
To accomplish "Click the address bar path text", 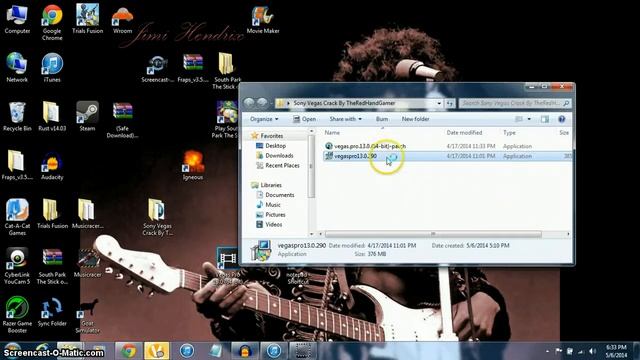I will coord(344,103).
